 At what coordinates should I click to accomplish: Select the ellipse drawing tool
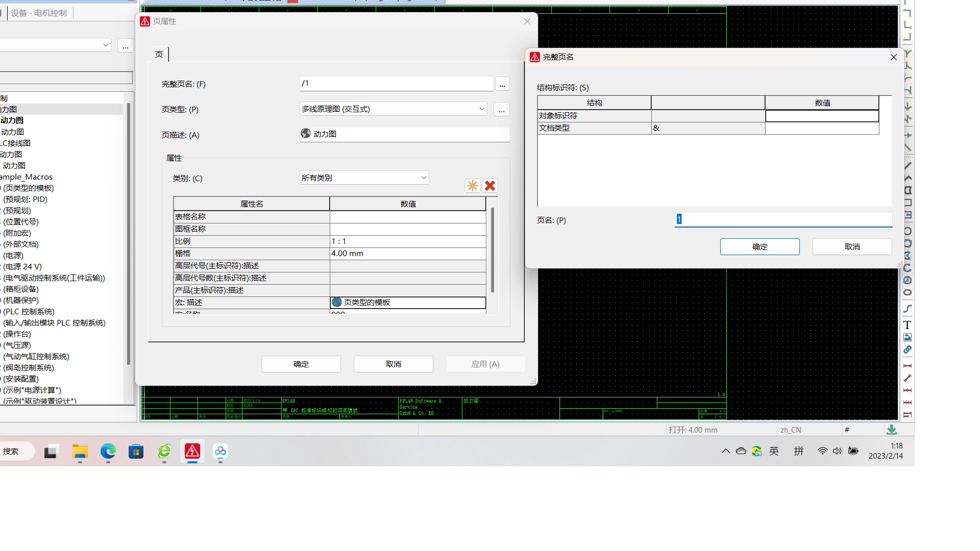tap(907, 292)
